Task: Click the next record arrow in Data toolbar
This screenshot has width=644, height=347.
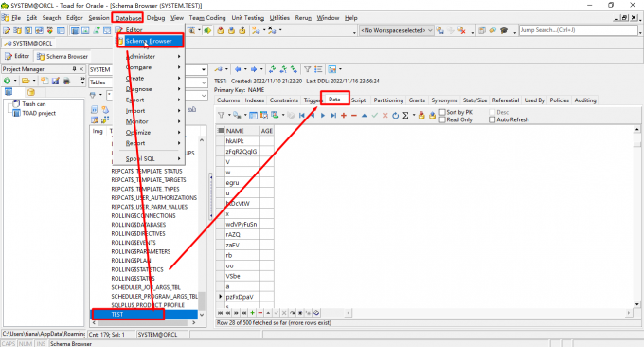Action: tap(323, 116)
